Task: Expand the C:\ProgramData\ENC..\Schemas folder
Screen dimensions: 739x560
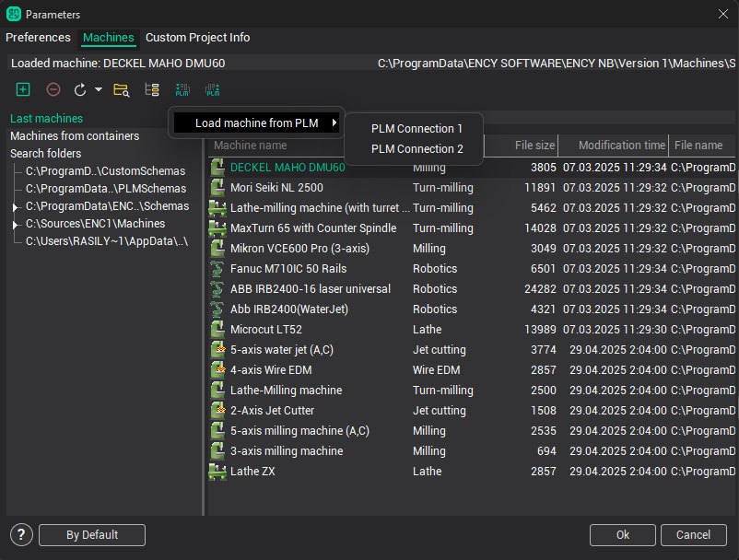Action: (15, 207)
